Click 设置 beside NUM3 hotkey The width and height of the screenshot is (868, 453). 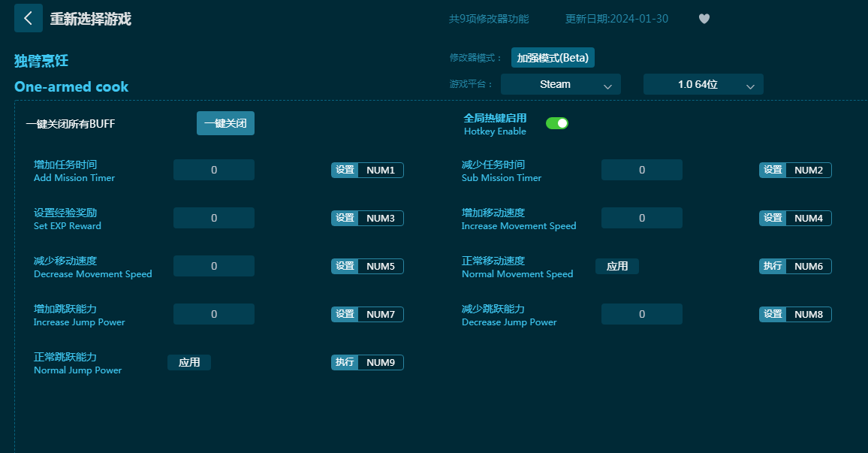click(345, 219)
